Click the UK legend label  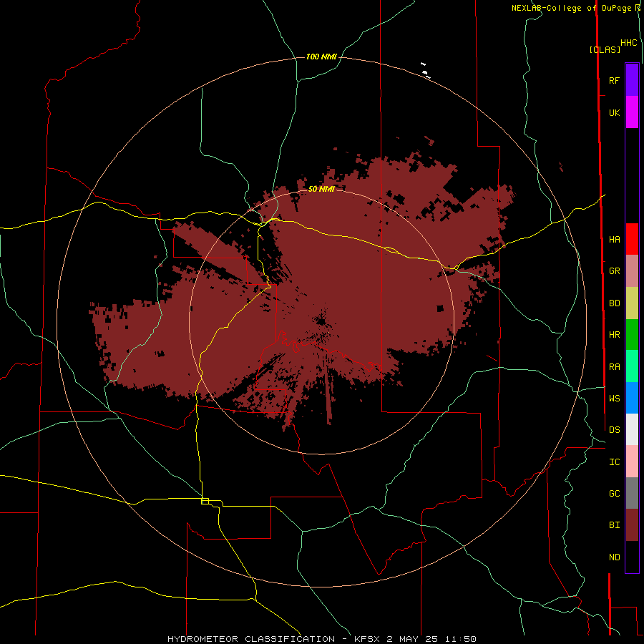coord(614,112)
